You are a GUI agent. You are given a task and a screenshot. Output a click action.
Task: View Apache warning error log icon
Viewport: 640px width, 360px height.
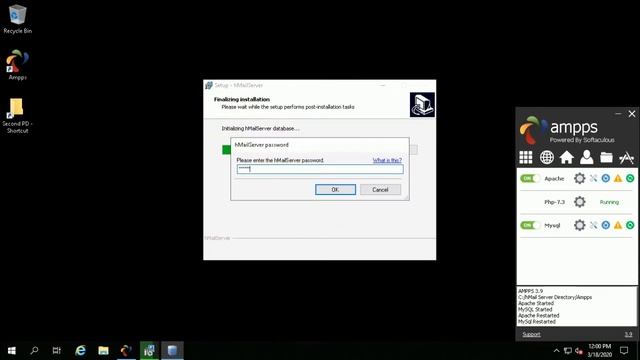point(618,178)
